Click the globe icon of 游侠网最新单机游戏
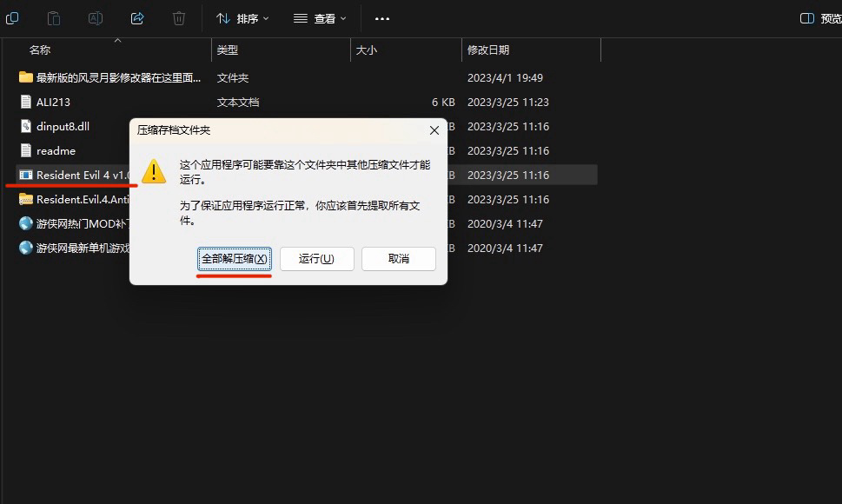The width and height of the screenshot is (842, 504). pos(26,248)
